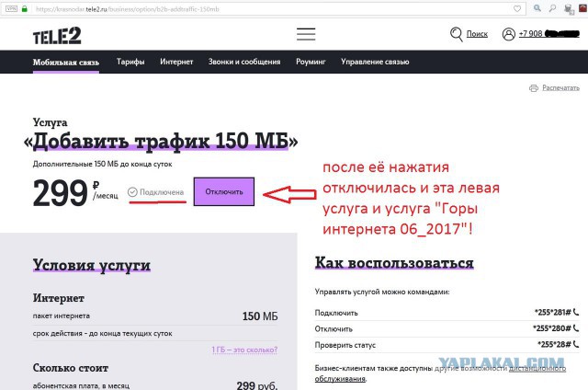Click the browser zoom magnifier icon
Image resolution: width=588 pixels, height=390 pixels.
pyautogui.click(x=537, y=8)
